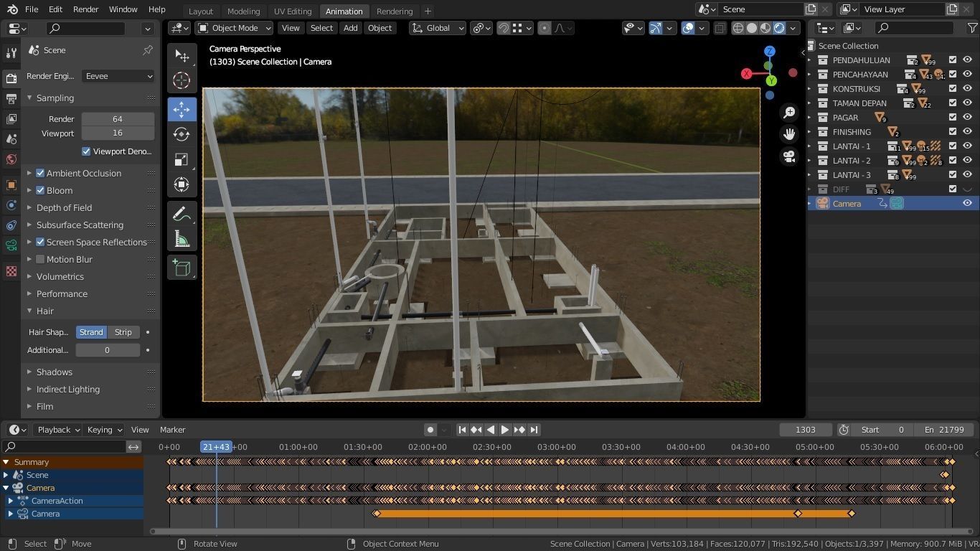Exclude PAGAR collection via its checkbox

[x=953, y=118]
